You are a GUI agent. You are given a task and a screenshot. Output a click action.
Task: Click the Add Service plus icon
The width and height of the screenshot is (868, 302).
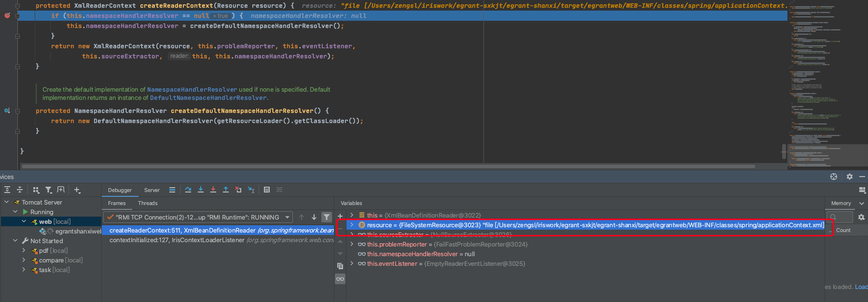click(x=77, y=190)
